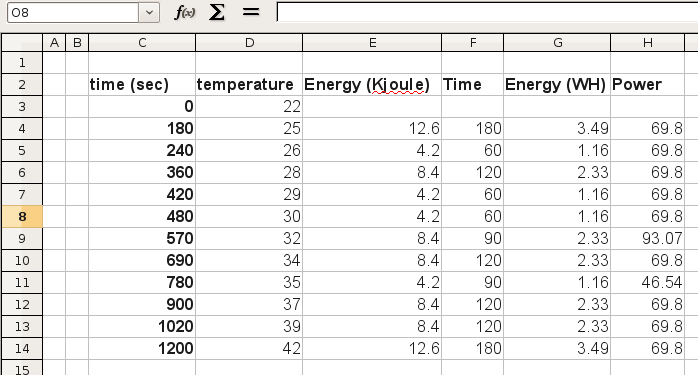This screenshot has width=698, height=375.
Task: Select column C header
Action: coord(142,43)
